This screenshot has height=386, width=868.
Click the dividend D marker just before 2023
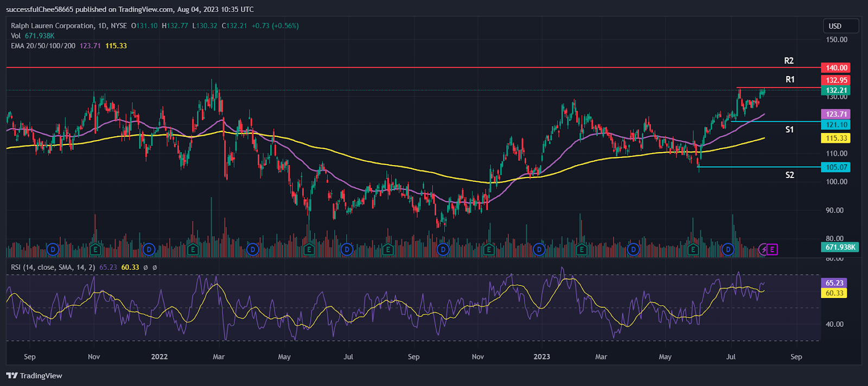pos(539,250)
